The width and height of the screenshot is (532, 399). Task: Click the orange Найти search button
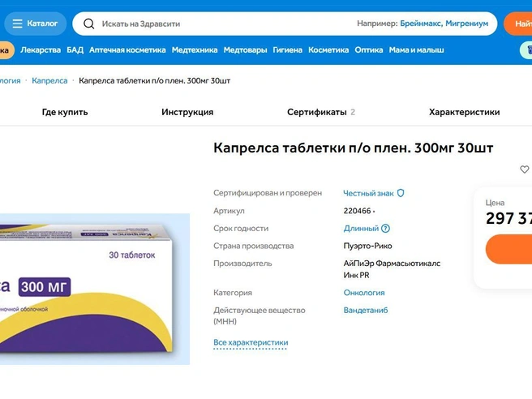click(518, 24)
